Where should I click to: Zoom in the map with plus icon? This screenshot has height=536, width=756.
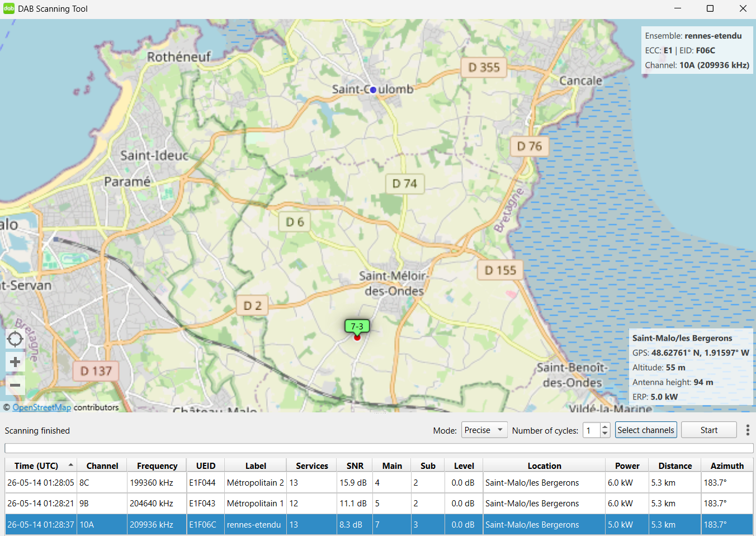pos(15,362)
